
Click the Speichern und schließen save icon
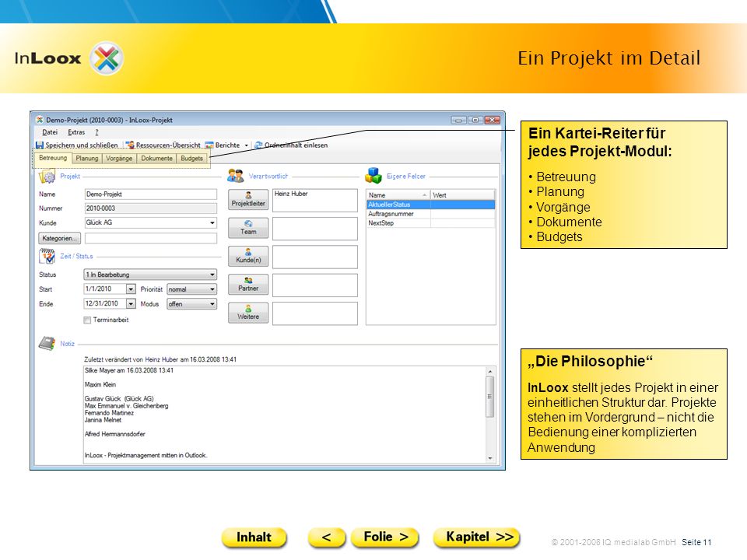(40, 145)
